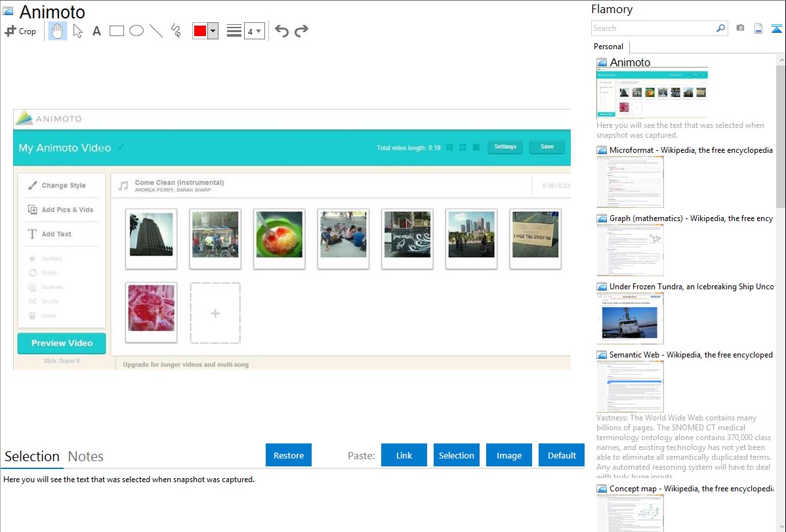Screen dimensions: 786x532
Task: Pick the rectangle shape tool
Action: point(116,31)
